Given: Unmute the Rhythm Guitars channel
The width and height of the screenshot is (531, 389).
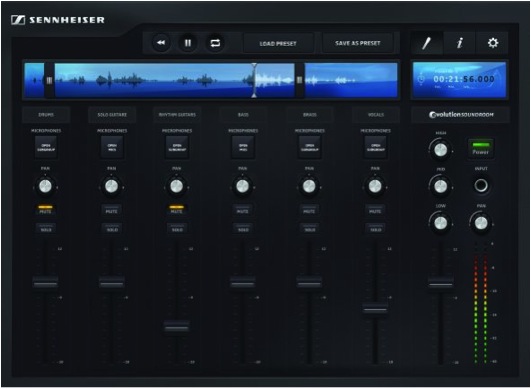Looking at the screenshot, I should pyautogui.click(x=176, y=210).
